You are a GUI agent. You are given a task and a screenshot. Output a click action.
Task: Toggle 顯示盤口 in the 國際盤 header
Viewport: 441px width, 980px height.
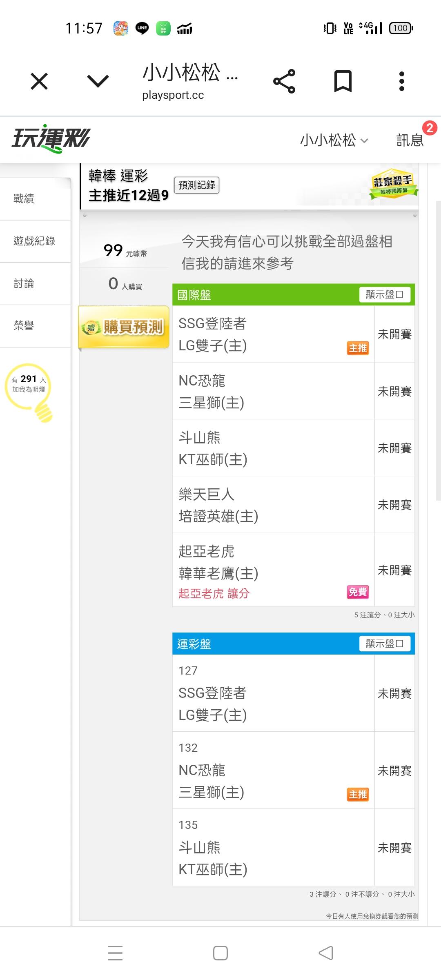point(384,294)
